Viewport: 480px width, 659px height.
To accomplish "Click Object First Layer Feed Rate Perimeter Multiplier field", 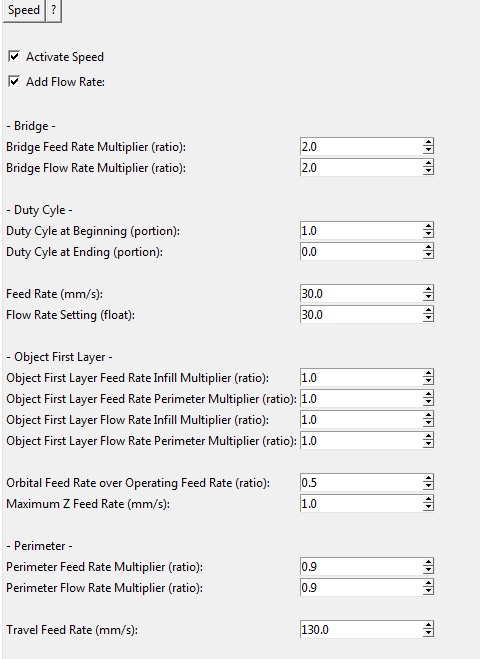I will [361, 398].
